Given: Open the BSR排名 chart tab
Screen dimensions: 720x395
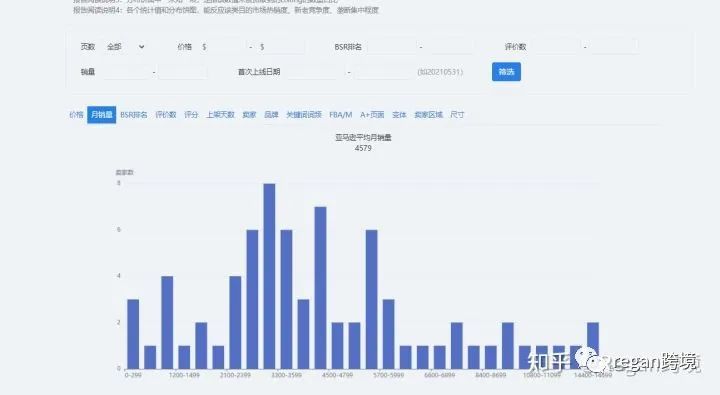Looking at the screenshot, I should 134,115.
